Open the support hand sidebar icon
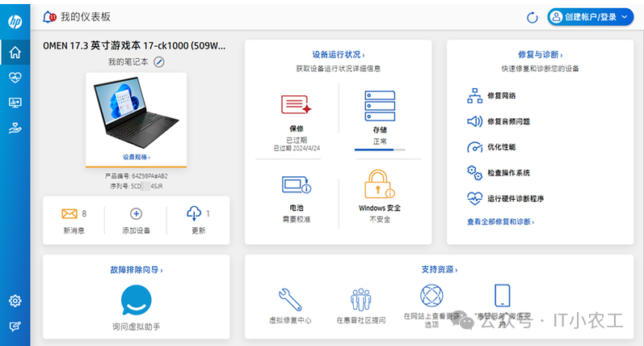644x346 pixels. (15, 129)
